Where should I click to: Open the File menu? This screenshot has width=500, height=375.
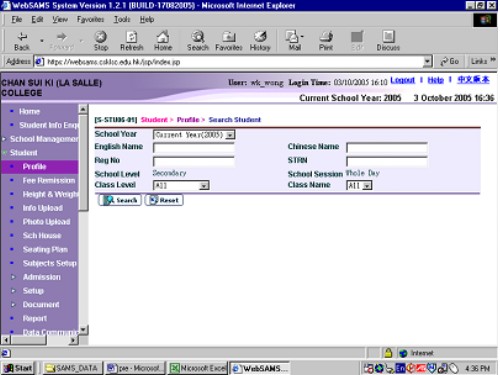pyautogui.click(x=17, y=19)
